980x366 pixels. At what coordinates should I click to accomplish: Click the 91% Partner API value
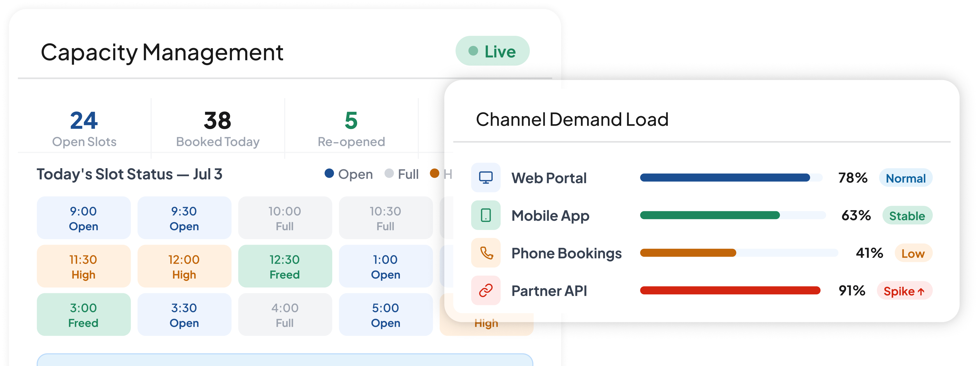point(852,291)
